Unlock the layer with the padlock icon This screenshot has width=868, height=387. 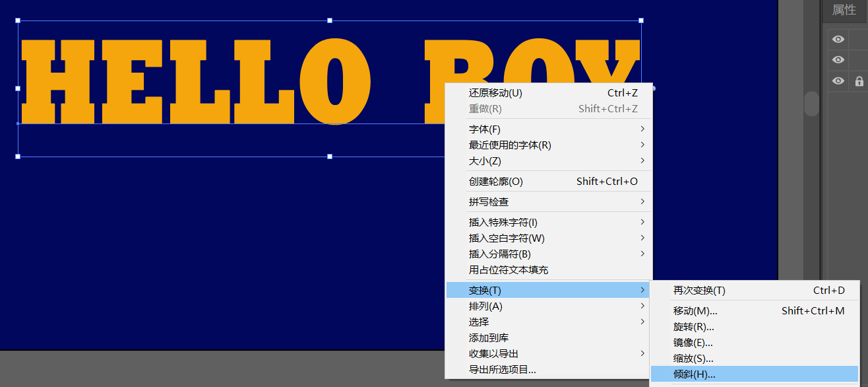click(x=859, y=82)
